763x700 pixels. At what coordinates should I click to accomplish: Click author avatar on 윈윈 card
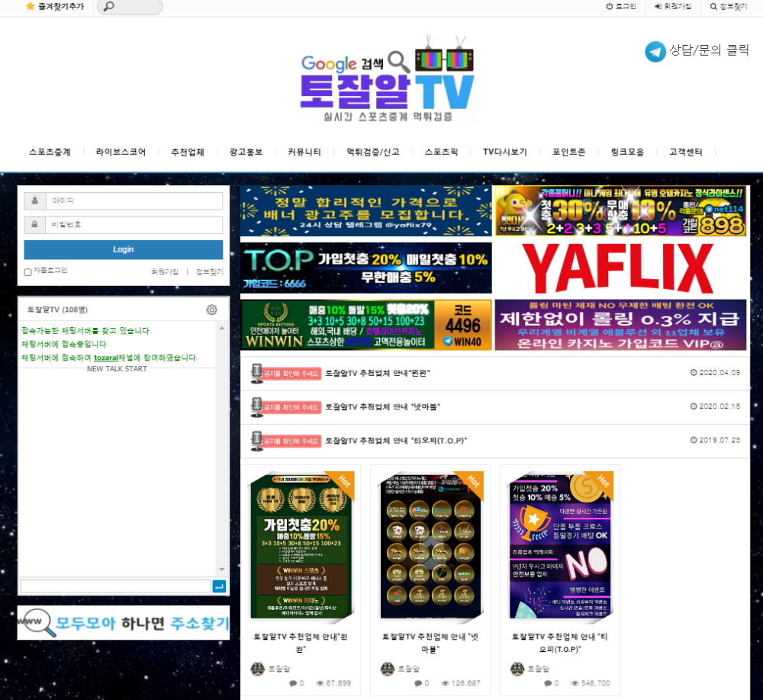pos(257,669)
